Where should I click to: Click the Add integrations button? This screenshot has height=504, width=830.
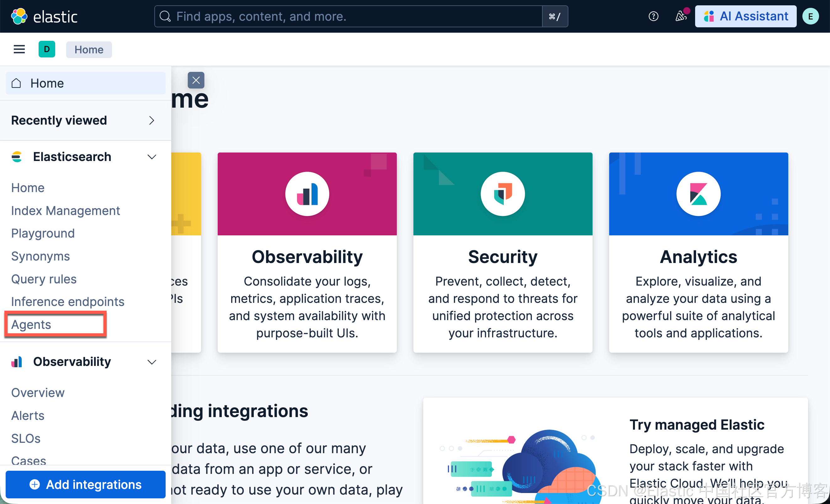(x=86, y=484)
